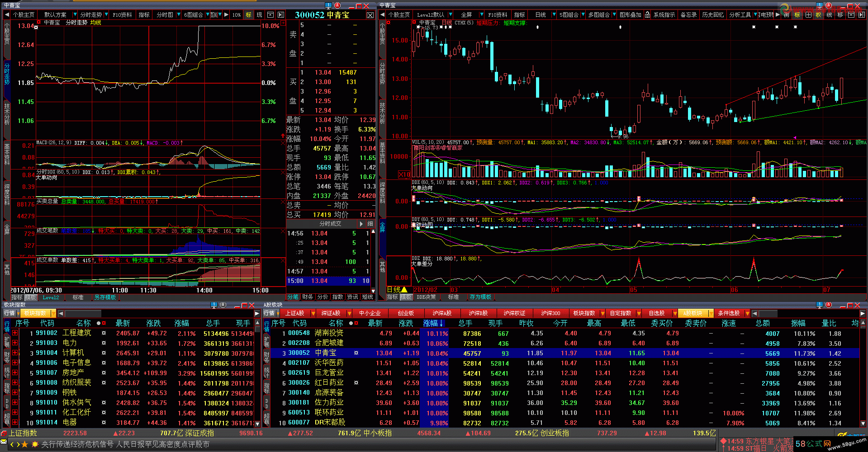
Task: Close the 300052 quote panel with the X box
Action: (370, 15)
